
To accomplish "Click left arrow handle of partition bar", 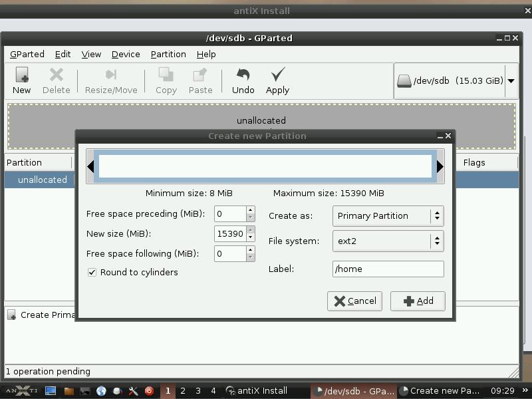I will tap(90, 166).
